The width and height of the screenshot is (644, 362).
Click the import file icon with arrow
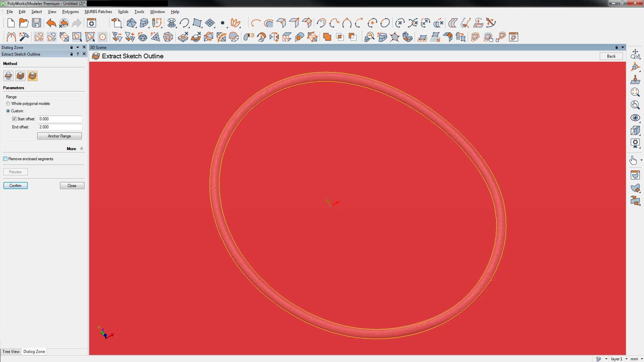click(117, 23)
